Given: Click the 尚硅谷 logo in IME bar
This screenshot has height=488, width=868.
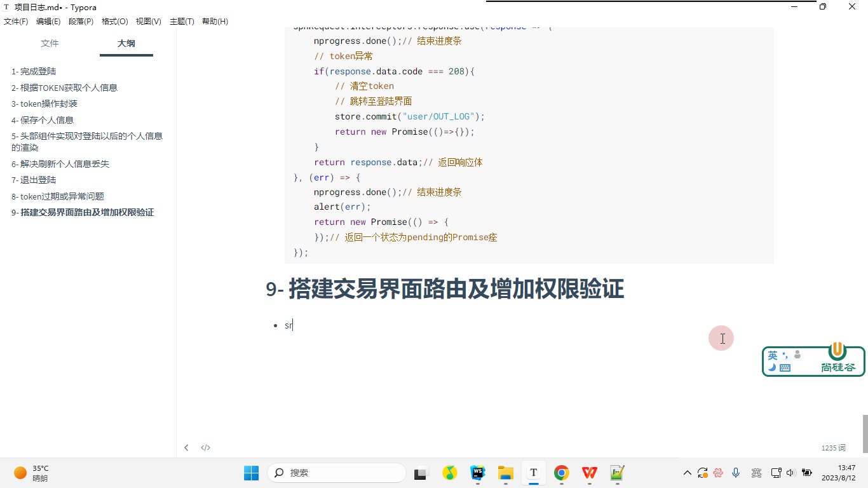Looking at the screenshot, I should (837, 359).
